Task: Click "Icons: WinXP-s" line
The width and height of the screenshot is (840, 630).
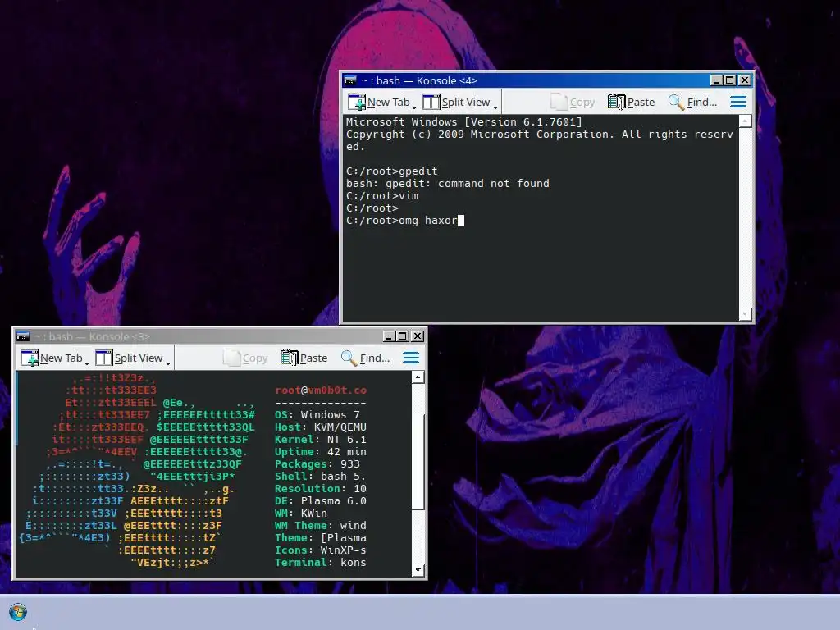Action: point(321,550)
